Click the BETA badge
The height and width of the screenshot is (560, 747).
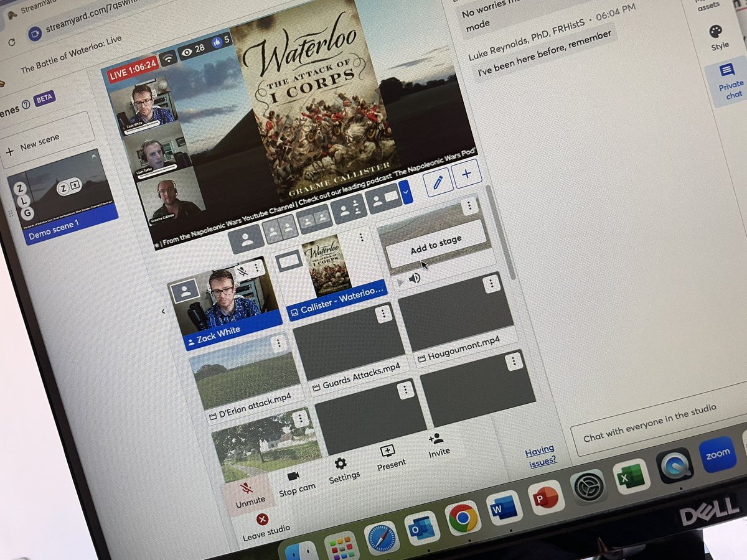click(44, 98)
